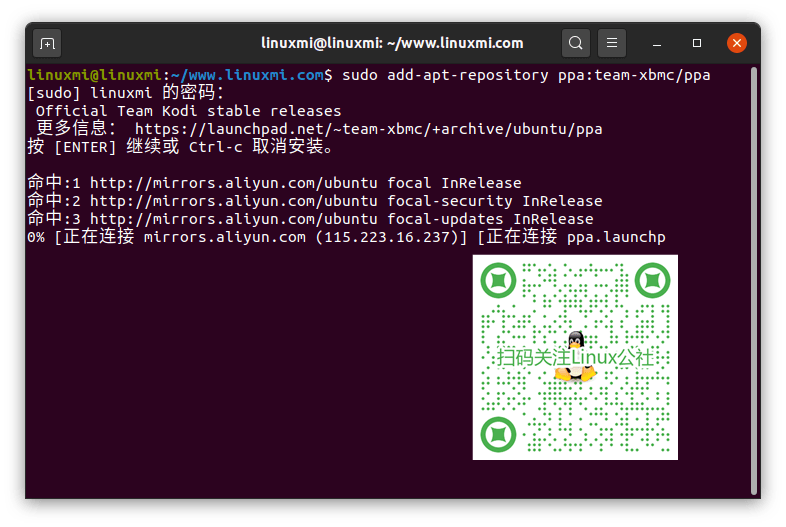Screen dimensions: 786x527
Task: Maximize the terminal window
Action: pos(697,43)
